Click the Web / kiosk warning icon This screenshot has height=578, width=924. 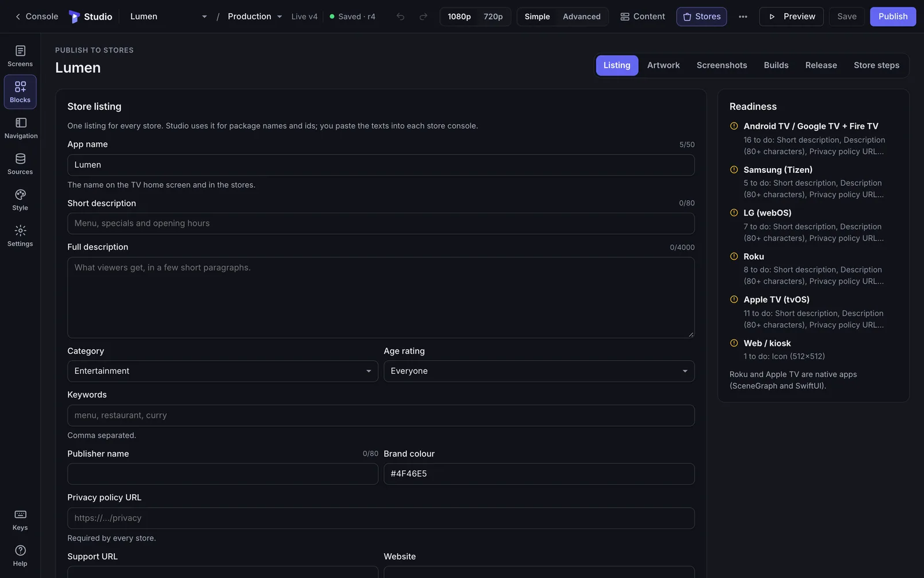(734, 343)
